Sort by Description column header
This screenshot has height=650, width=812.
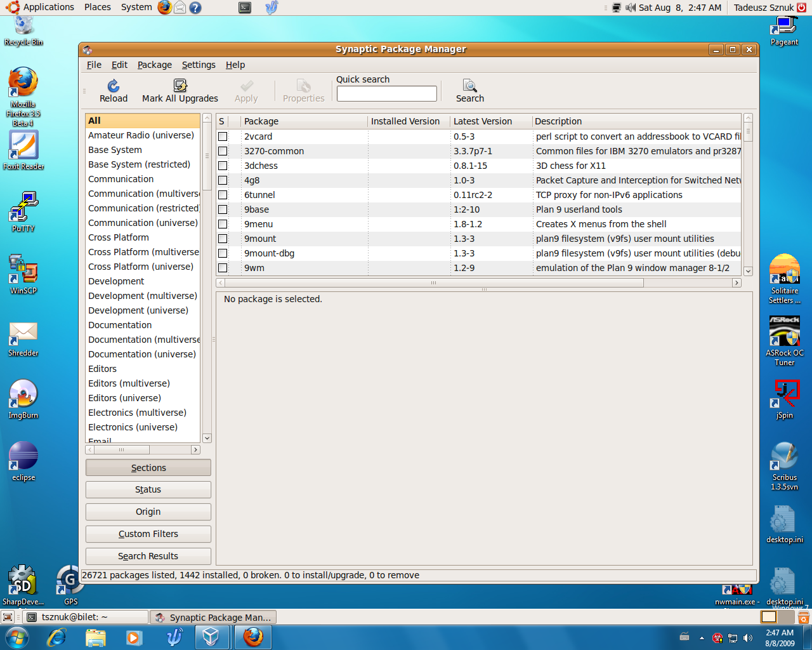(636, 121)
